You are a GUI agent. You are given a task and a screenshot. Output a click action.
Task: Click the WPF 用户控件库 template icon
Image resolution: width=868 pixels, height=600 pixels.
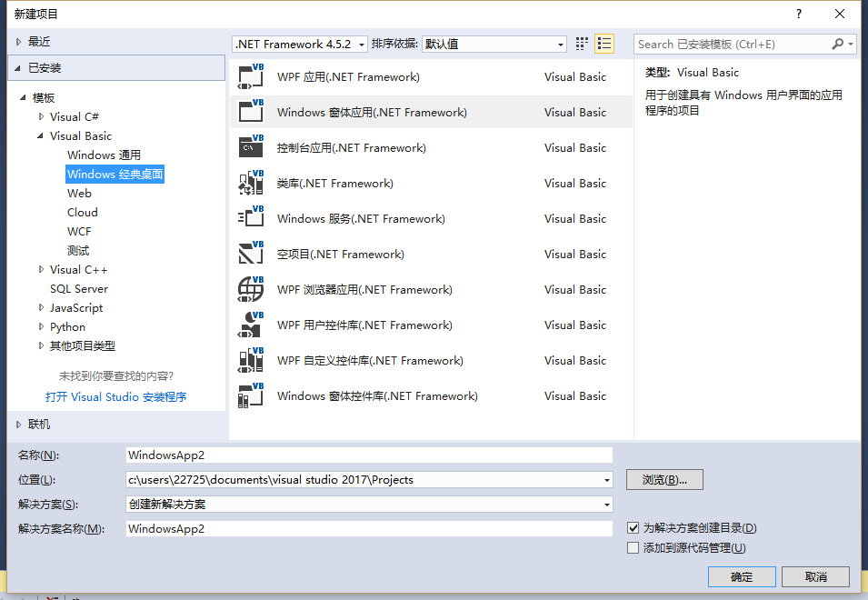click(x=251, y=325)
